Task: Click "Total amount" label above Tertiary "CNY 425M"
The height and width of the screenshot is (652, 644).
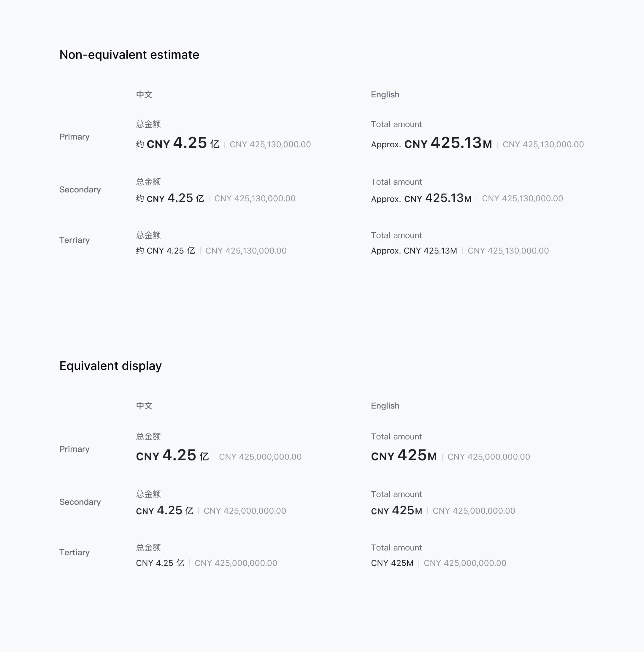Action: (396, 547)
